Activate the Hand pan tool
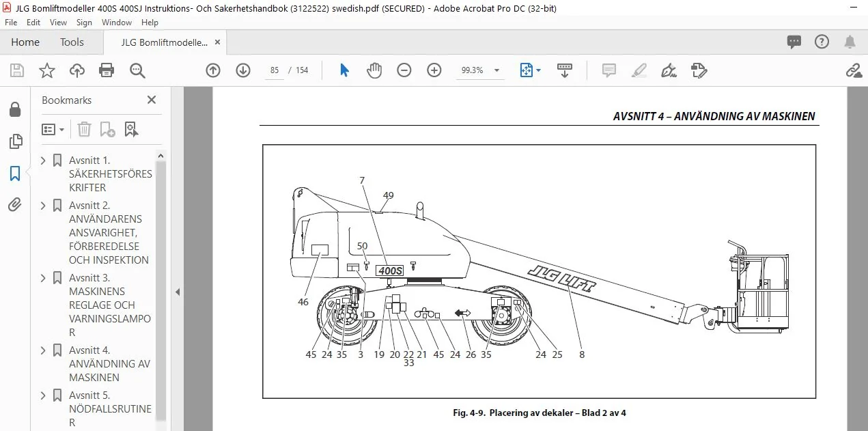 [374, 70]
